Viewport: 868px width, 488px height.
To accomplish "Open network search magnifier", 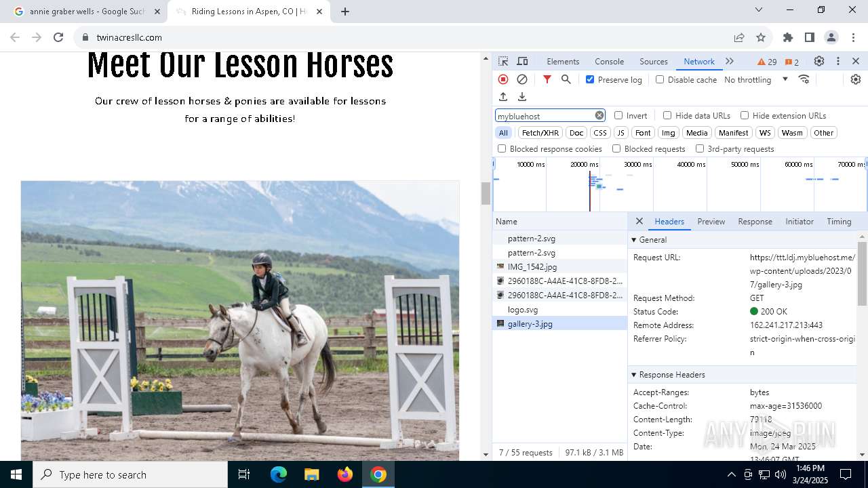I will [566, 79].
